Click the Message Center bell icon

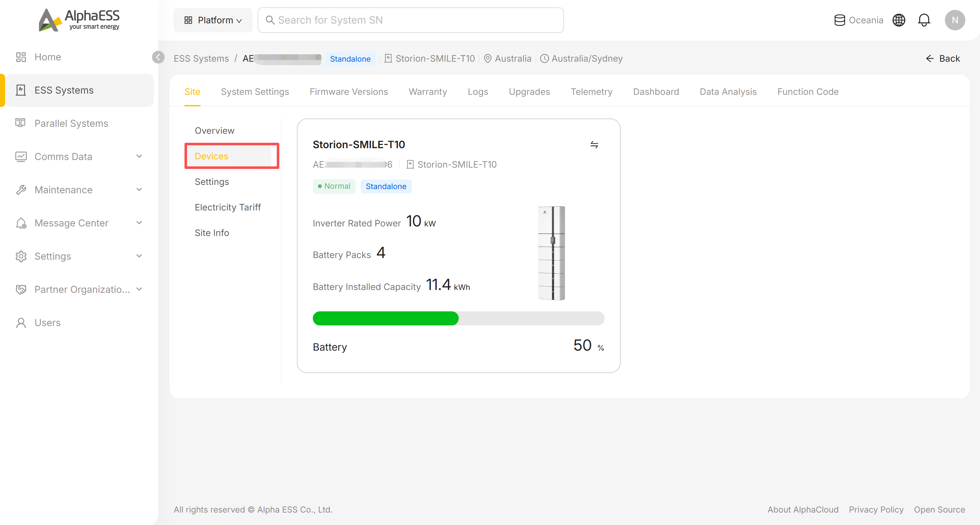(21, 223)
